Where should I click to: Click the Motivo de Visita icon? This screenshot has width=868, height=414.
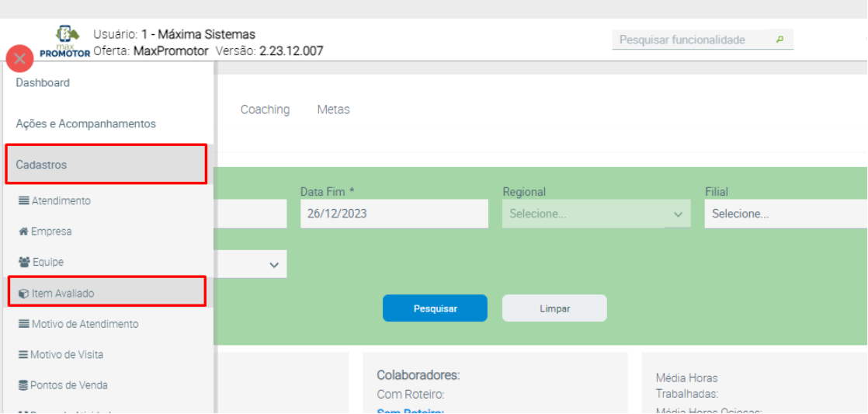tap(23, 355)
